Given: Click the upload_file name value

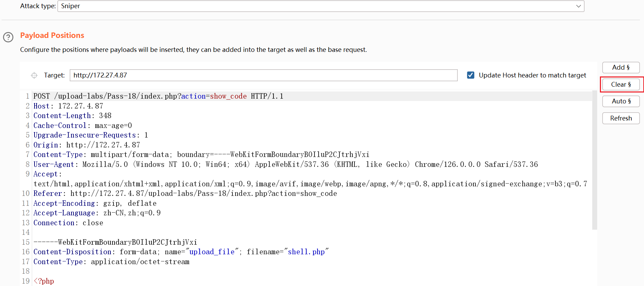Looking at the screenshot, I should click(x=212, y=252).
